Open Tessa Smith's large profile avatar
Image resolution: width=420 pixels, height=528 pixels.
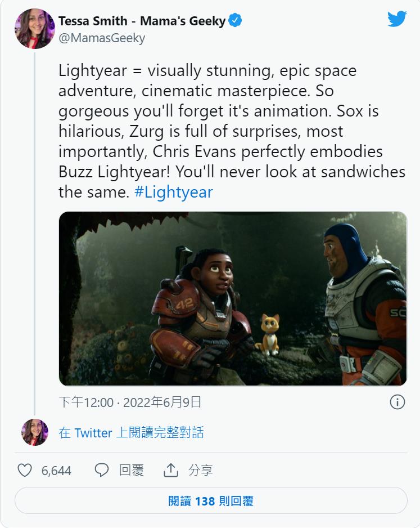34,29
